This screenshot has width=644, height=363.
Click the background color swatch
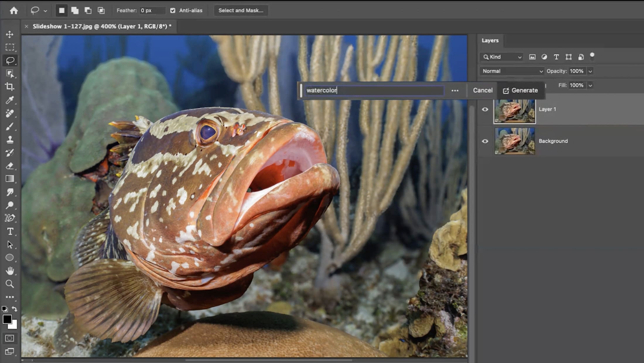coord(14,325)
